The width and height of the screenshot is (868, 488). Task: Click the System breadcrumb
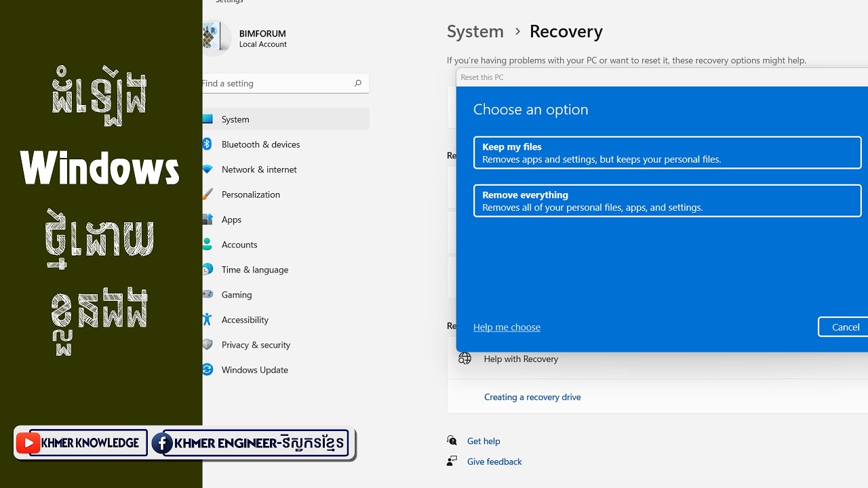(x=475, y=32)
